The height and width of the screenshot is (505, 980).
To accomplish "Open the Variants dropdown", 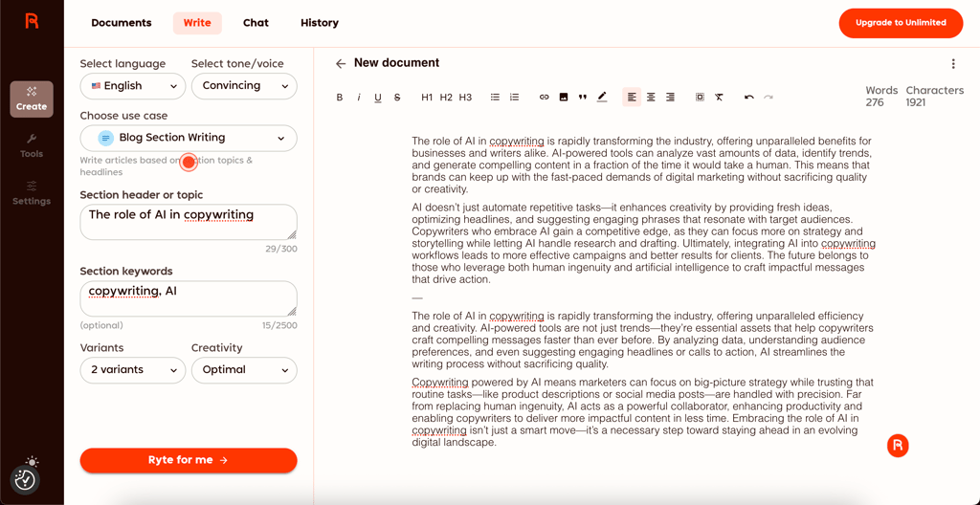I will pos(132,370).
